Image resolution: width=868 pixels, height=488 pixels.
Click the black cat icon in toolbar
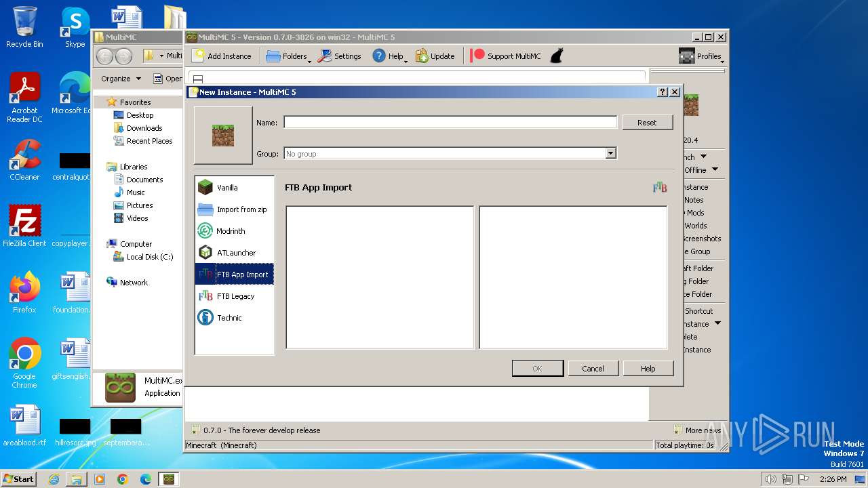[556, 56]
